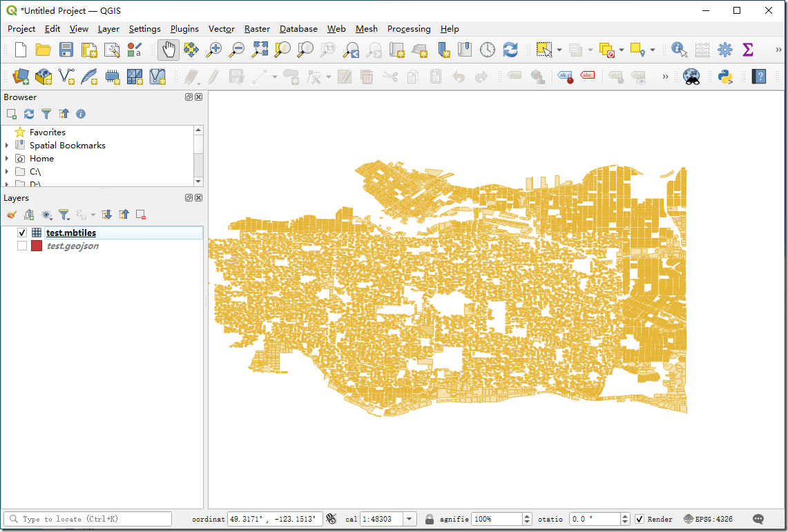The image size is (788, 532).
Task: Expand the Spatial Bookmarks tree node
Action: pyautogui.click(x=8, y=146)
